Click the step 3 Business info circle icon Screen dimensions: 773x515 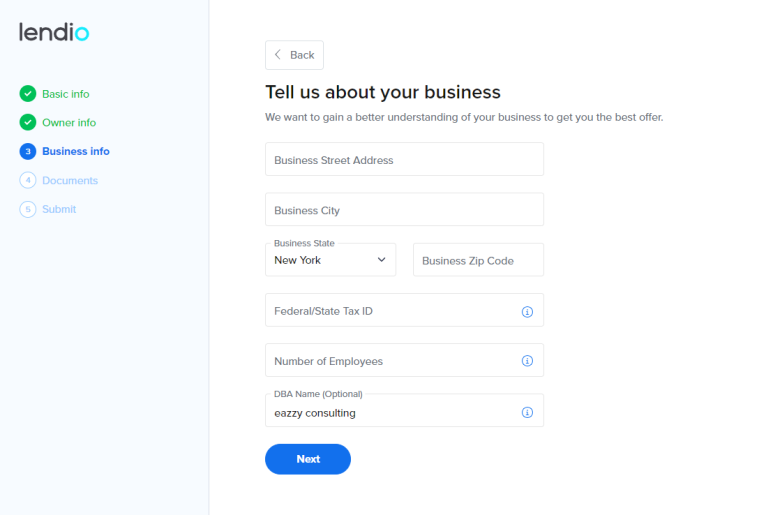pos(28,151)
